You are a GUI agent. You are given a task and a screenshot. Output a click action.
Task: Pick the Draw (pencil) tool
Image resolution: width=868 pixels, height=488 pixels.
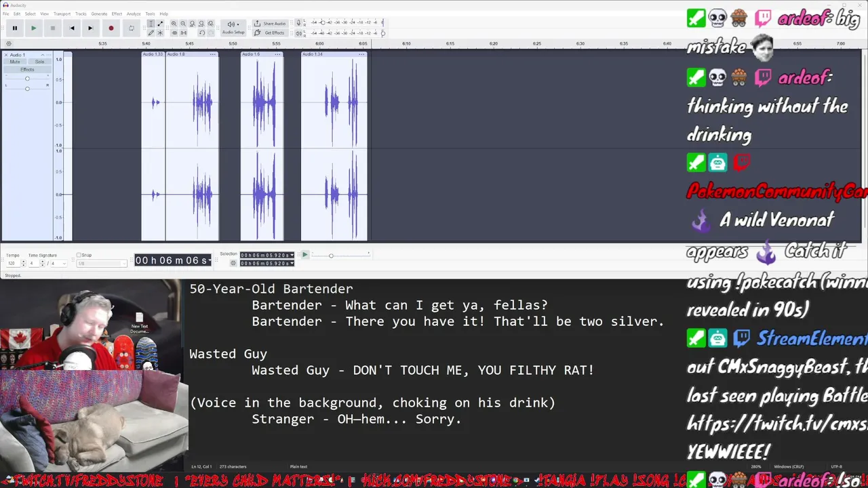click(x=151, y=33)
